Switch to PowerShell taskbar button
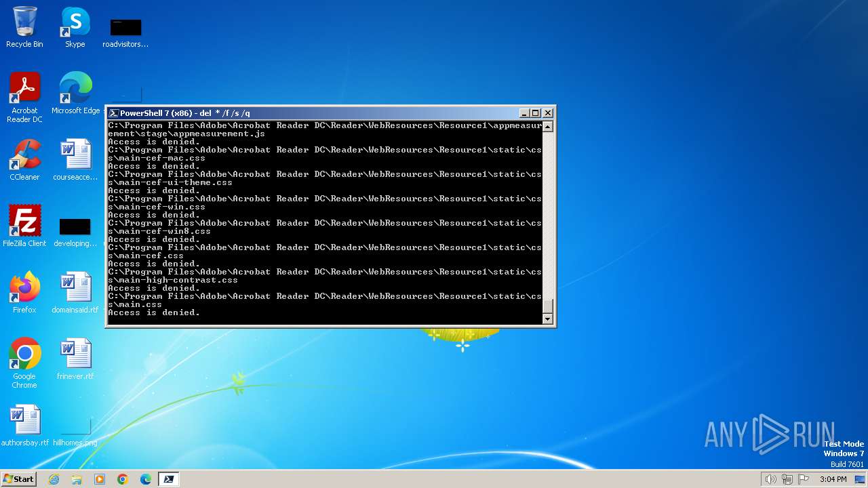This screenshot has height=488, width=868. tap(169, 479)
